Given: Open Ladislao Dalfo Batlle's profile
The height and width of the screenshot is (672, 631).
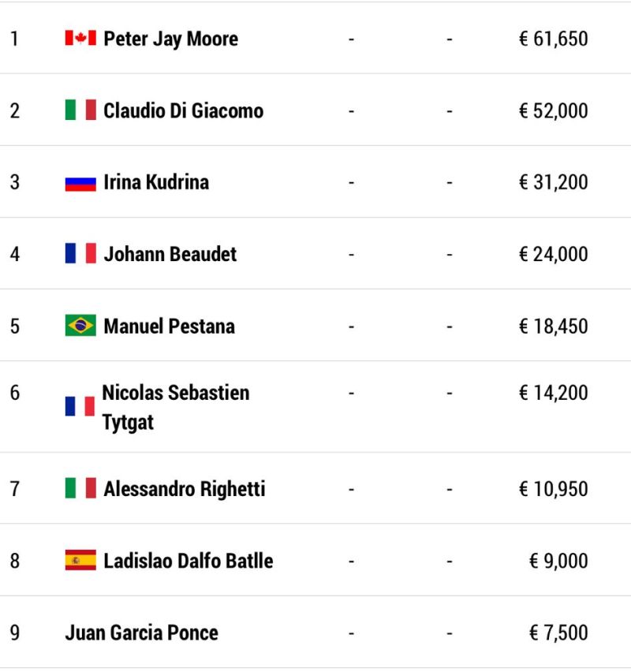Looking at the screenshot, I should tap(189, 561).
